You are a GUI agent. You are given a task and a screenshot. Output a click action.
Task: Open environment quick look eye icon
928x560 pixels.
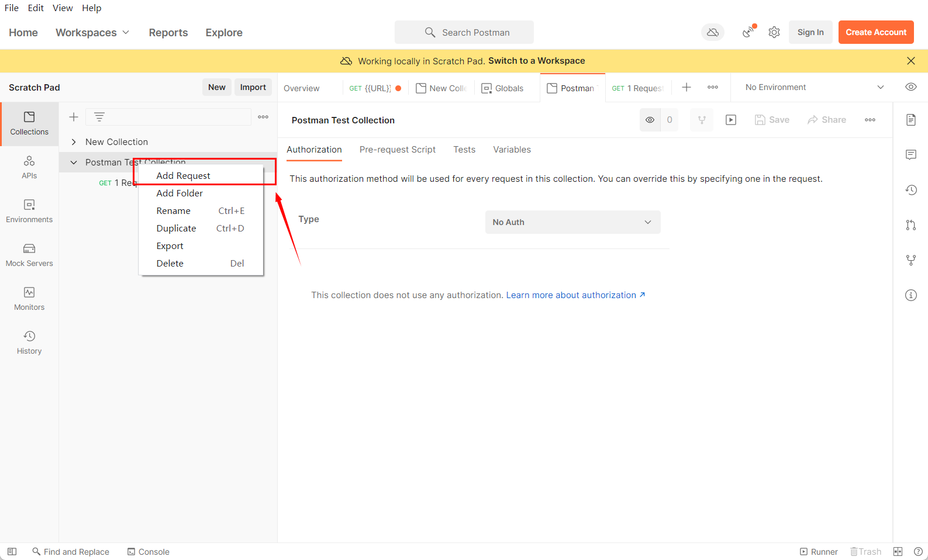coord(911,87)
